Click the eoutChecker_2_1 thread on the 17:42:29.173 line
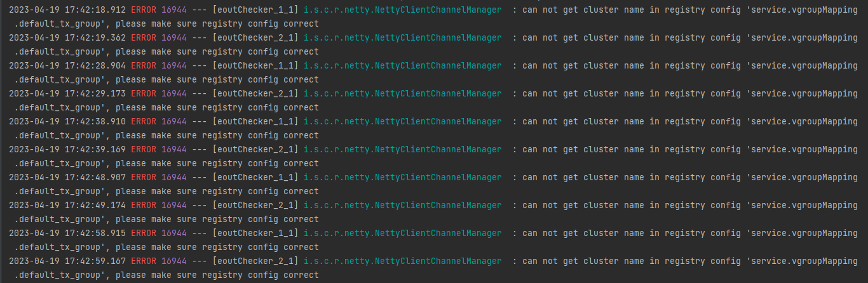Image resolution: width=868 pixels, height=283 pixels. [255, 94]
